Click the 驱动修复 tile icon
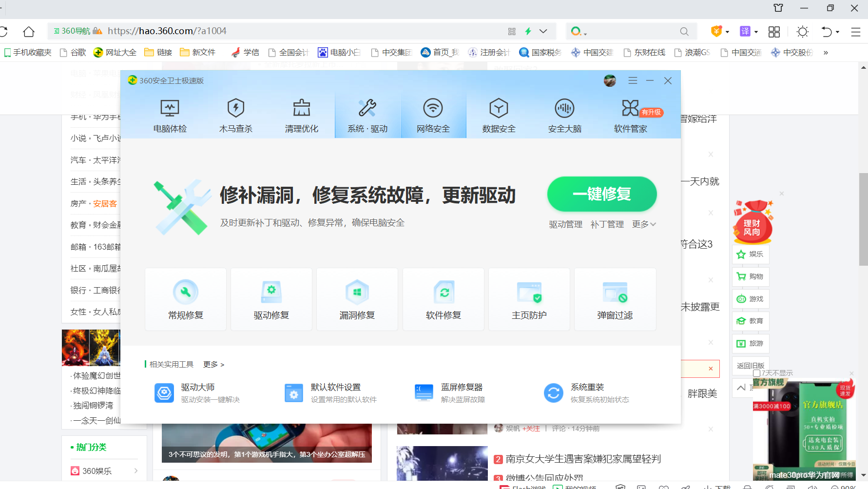The width and height of the screenshot is (868, 489). (271, 292)
